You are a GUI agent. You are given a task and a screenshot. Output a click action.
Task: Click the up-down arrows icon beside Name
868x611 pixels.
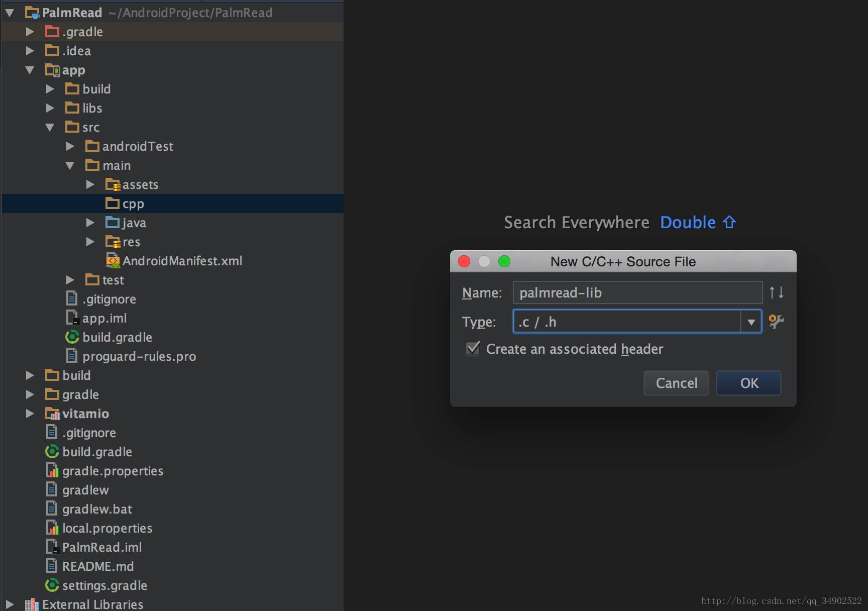tap(776, 292)
